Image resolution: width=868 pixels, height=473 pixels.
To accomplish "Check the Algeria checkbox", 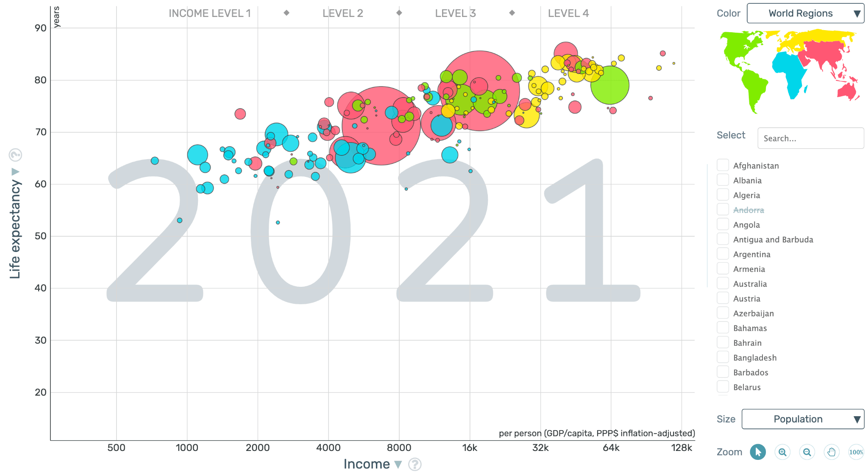I will pyautogui.click(x=723, y=195).
